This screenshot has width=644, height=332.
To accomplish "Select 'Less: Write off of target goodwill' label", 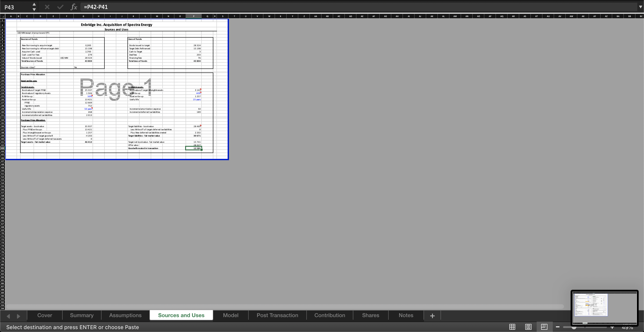I will [x=38, y=136].
